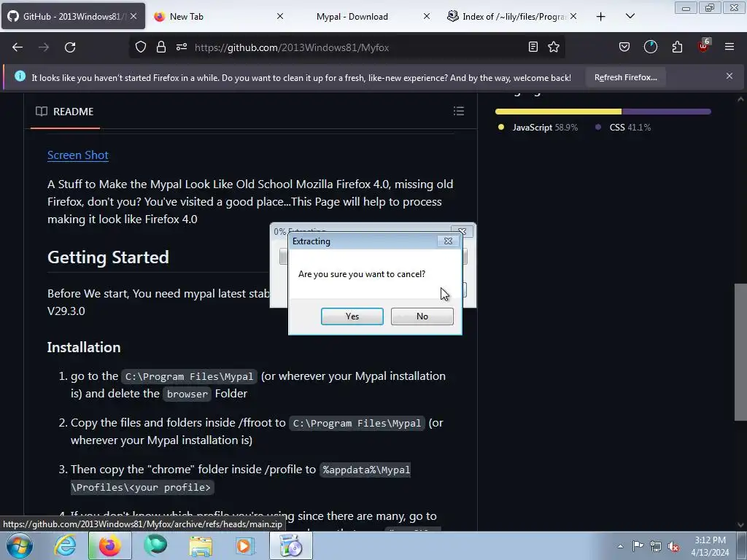Screen dimensions: 747x560
Task: Launch Internet Explorer from taskbar
Action: (65, 545)
